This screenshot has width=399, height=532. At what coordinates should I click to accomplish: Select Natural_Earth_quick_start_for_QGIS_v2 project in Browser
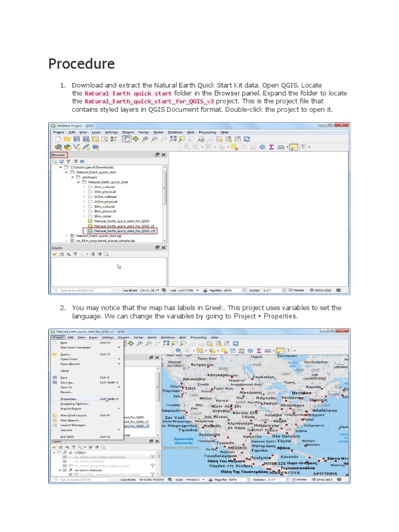pyautogui.click(x=121, y=226)
